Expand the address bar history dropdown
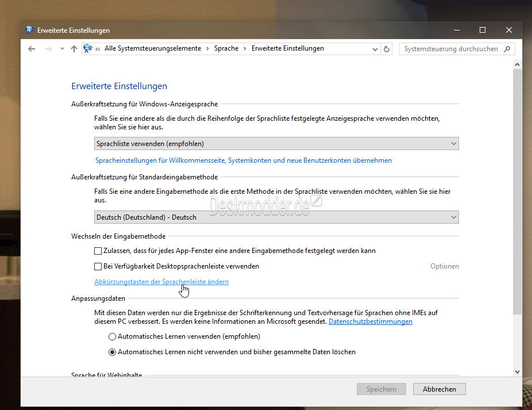This screenshot has width=532, height=410. click(375, 49)
